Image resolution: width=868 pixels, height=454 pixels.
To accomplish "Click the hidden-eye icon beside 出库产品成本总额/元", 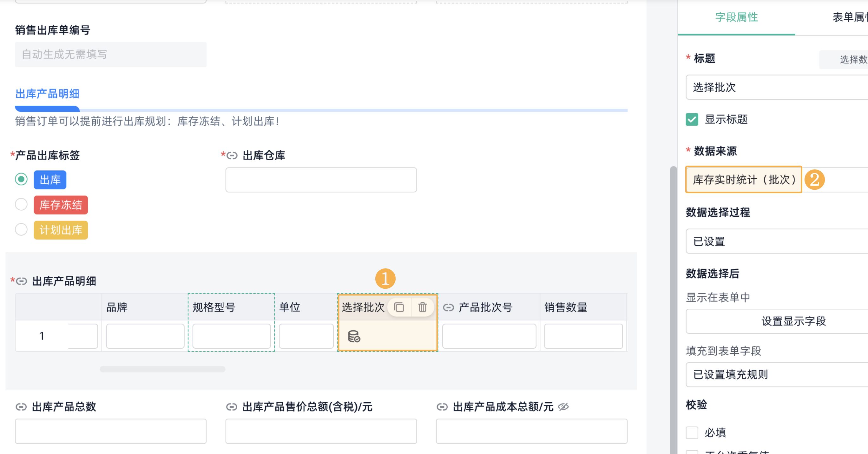I will (563, 407).
